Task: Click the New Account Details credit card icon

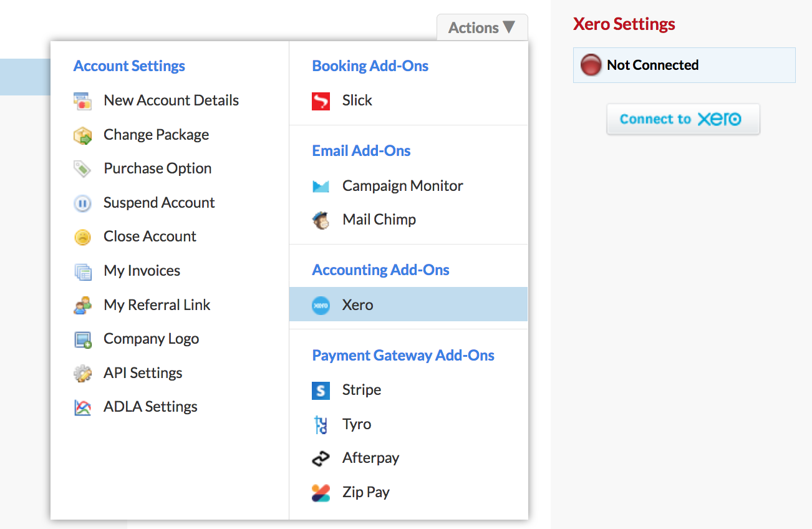Action: click(82, 100)
